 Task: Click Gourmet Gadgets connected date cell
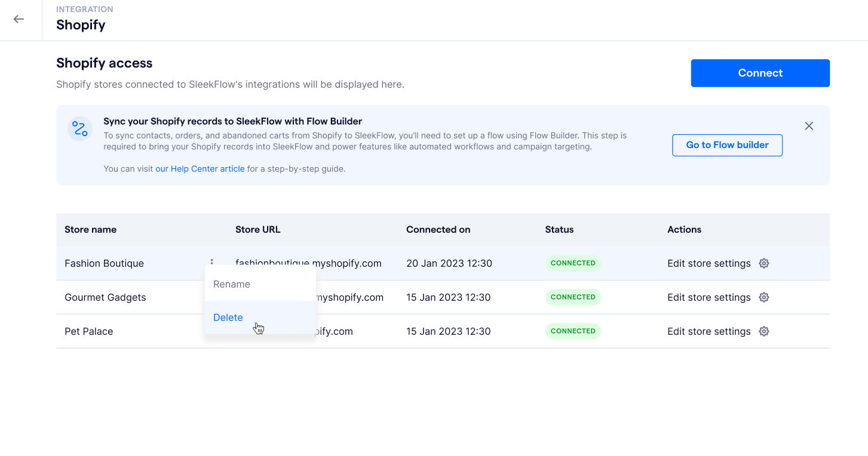click(449, 297)
